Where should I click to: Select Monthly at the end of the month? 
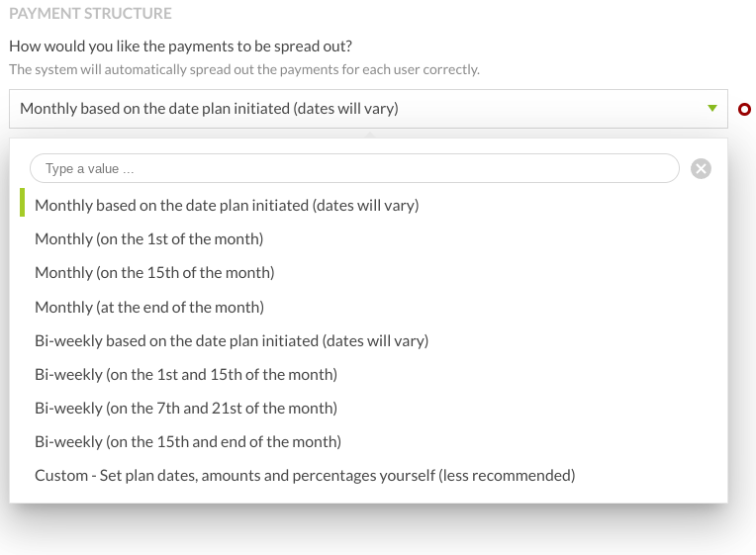pyautogui.click(x=149, y=307)
